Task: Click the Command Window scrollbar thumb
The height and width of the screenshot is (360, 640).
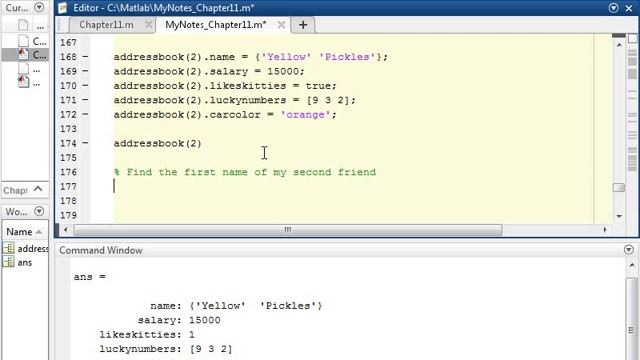Action: [632, 318]
